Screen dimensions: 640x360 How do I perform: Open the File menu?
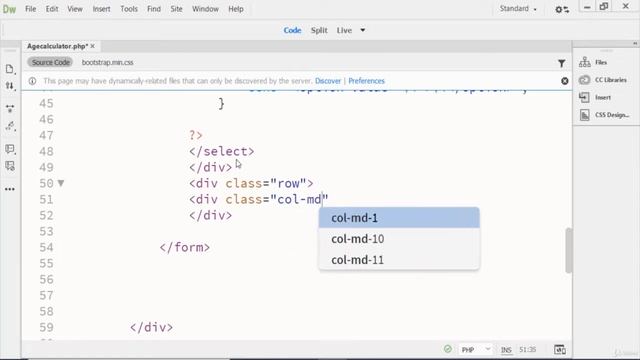pyautogui.click(x=31, y=9)
